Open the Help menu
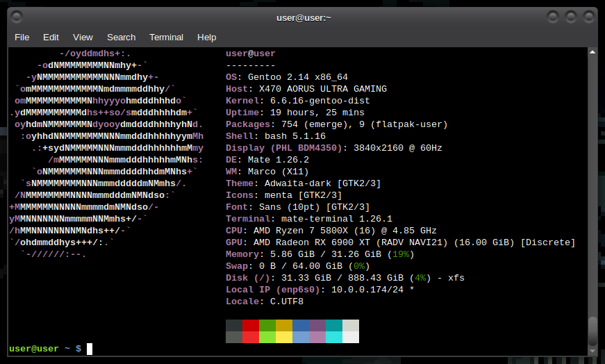605x364 pixels. [x=207, y=38]
